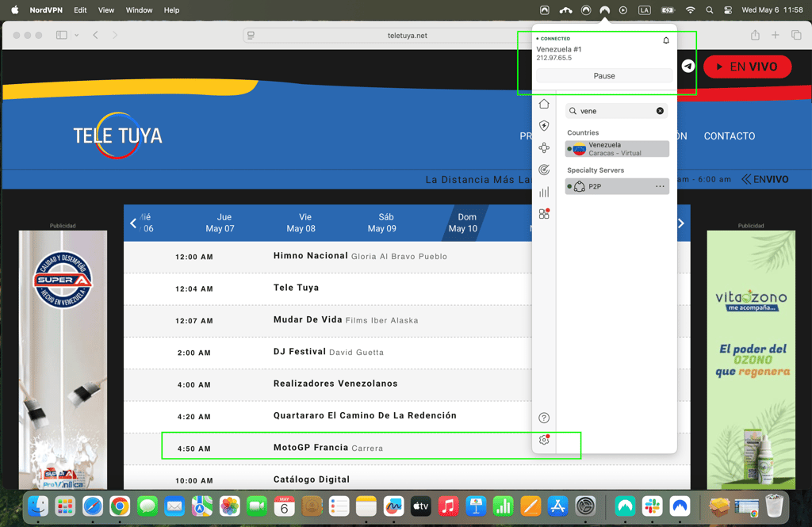Open Spotlight search in menu bar
The height and width of the screenshot is (527, 812).
pos(710,10)
